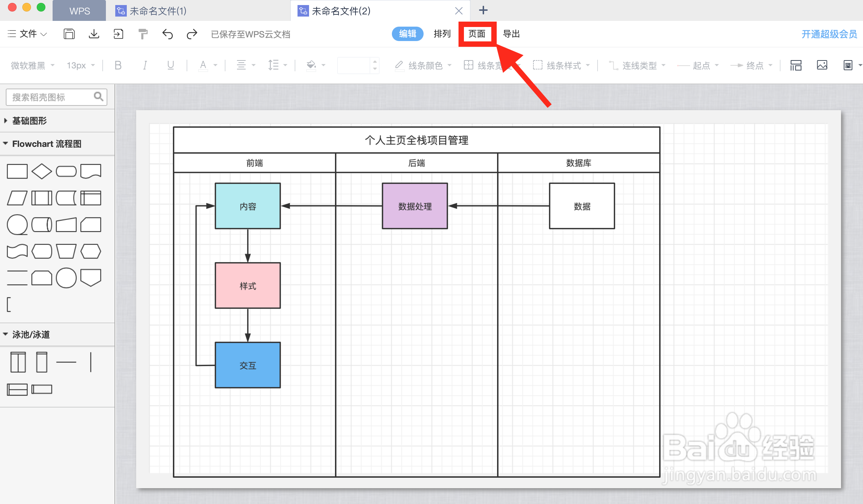Select the rounded rectangle terminator shape
Viewport: 863px width, 504px height.
coord(66,171)
